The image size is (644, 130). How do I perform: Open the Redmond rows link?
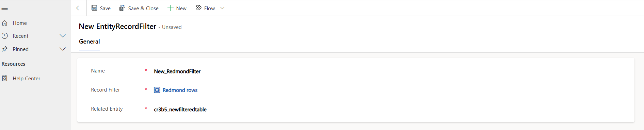coord(180,90)
